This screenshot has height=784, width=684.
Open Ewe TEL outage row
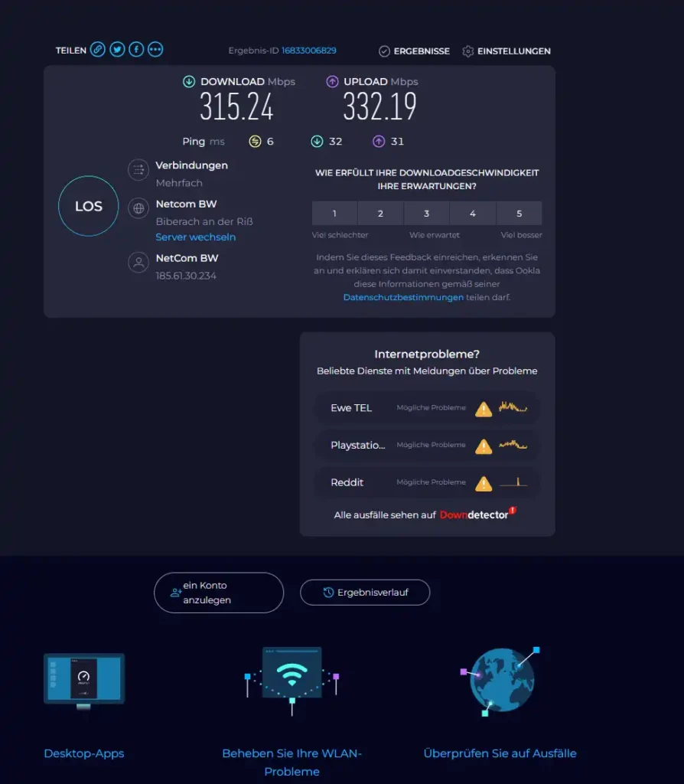click(x=427, y=408)
